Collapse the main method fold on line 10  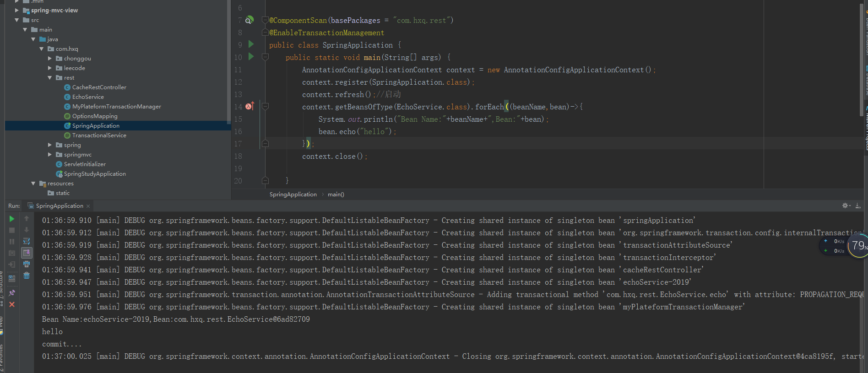pyautogui.click(x=265, y=57)
